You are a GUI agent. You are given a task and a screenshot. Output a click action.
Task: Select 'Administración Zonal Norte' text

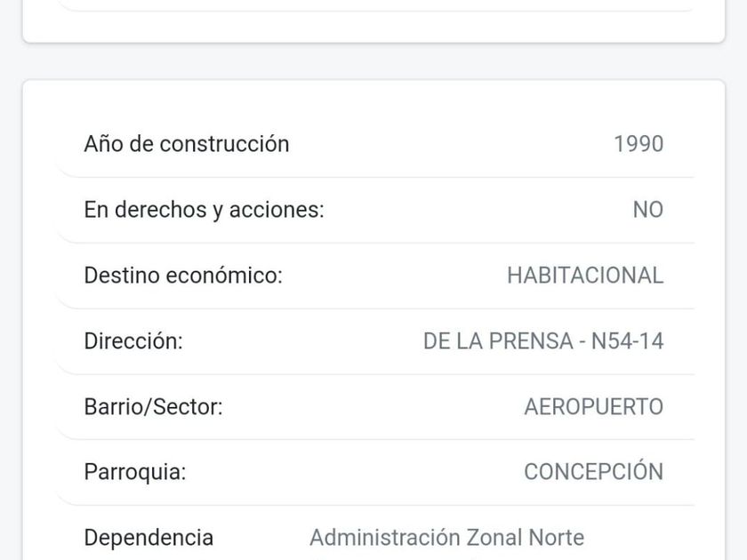446,538
